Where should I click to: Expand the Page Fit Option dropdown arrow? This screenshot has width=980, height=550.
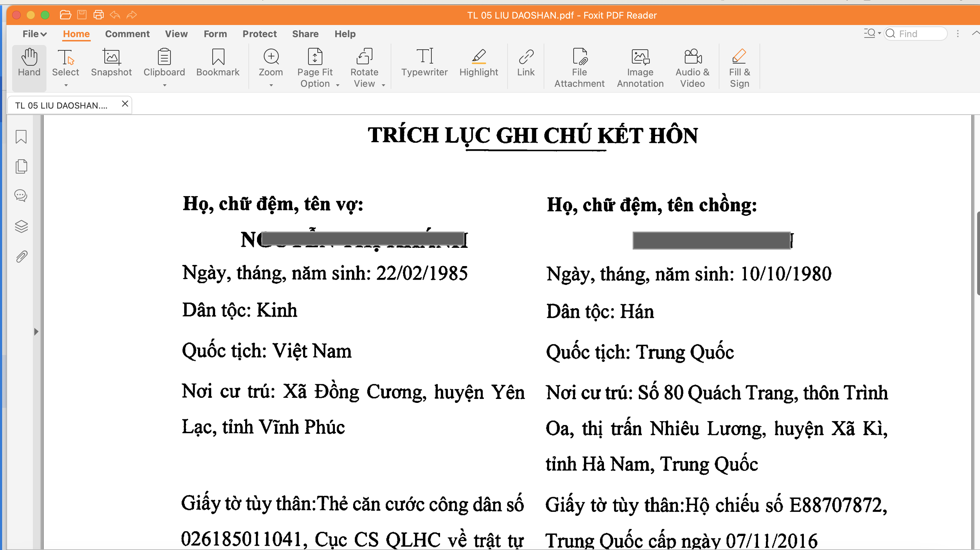point(337,85)
